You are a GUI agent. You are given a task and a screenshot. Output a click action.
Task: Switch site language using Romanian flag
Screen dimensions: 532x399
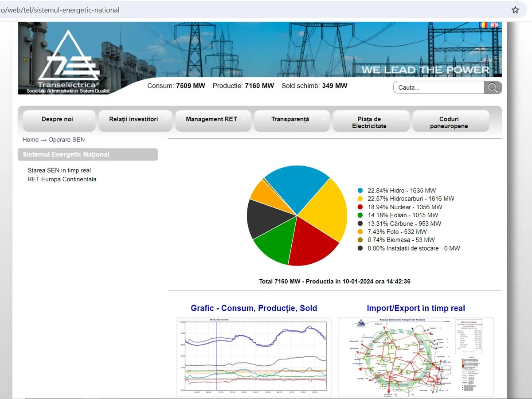coord(483,25)
